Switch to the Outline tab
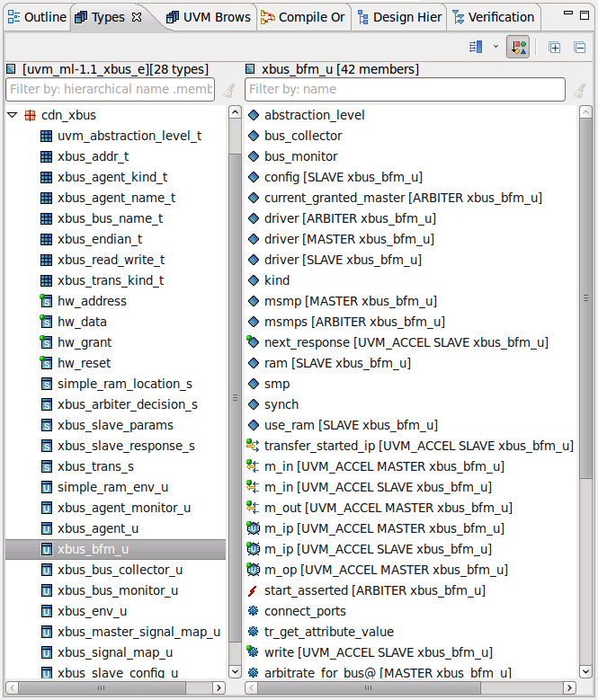Image resolution: width=598 pixels, height=700 pixels. (x=37, y=17)
